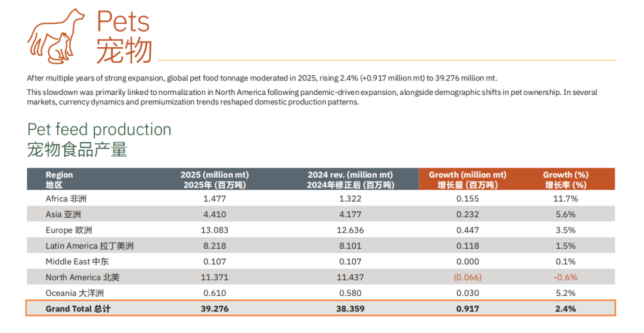Select the Europe growth value "0.447"
The height and width of the screenshot is (333, 644).
[x=467, y=230]
